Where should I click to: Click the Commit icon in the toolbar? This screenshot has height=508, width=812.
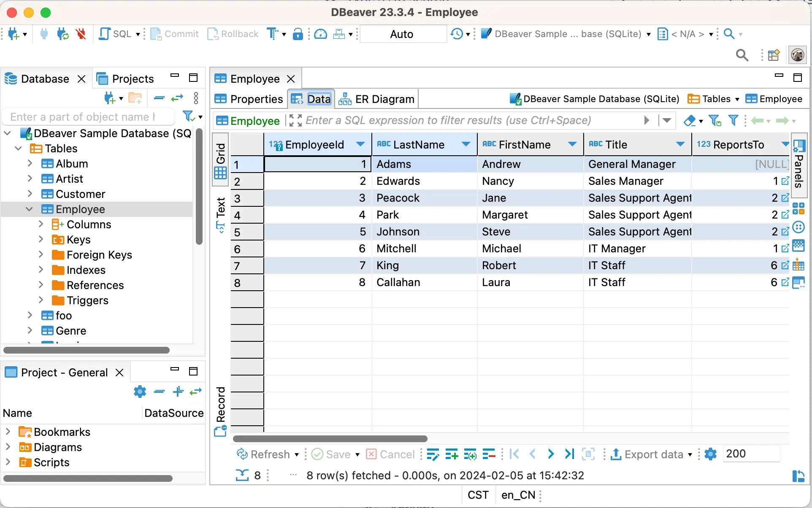coord(157,34)
